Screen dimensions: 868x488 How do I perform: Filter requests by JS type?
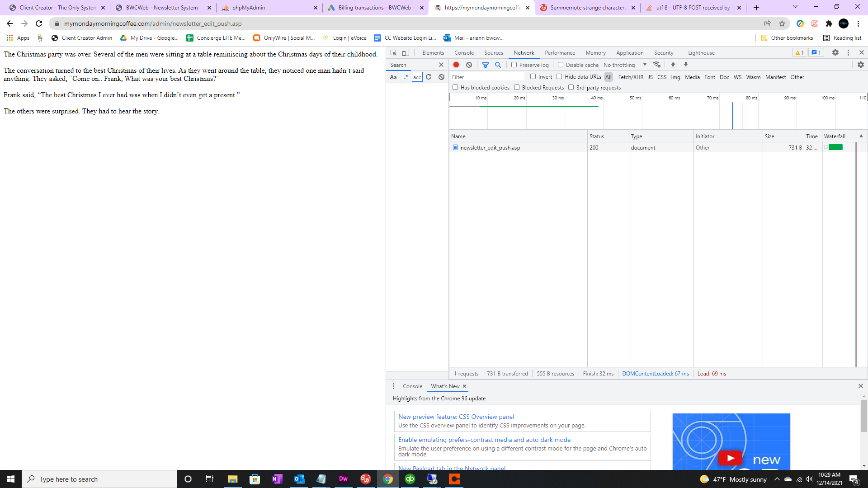(x=650, y=77)
